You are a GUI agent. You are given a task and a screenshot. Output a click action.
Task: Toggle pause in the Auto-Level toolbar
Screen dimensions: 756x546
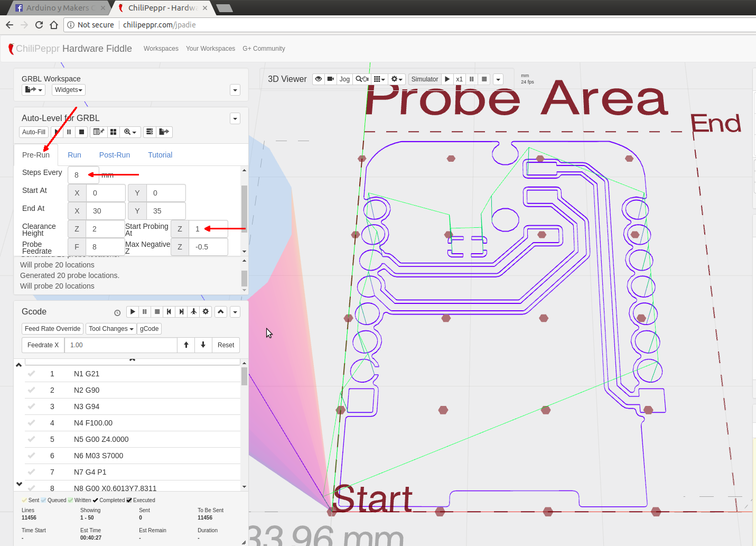pyautogui.click(x=69, y=132)
